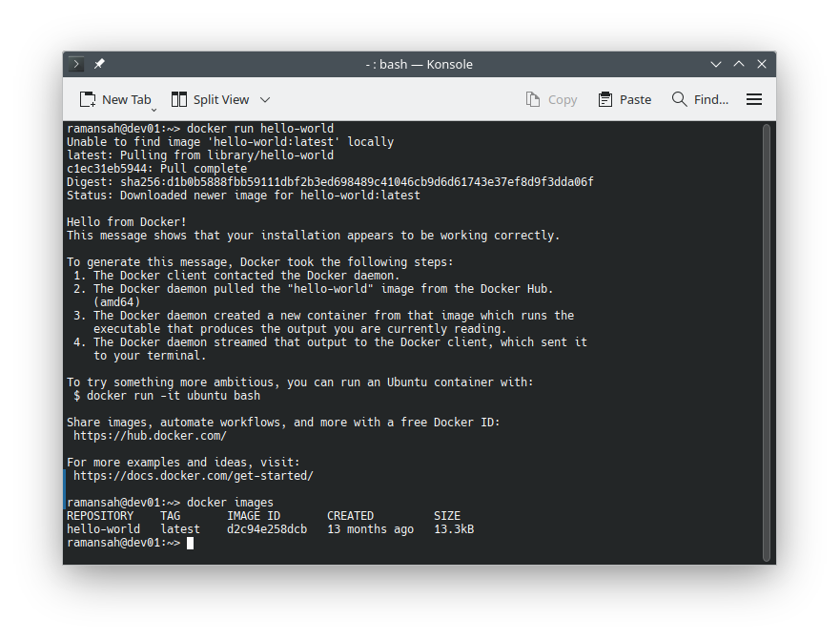The height and width of the screenshot is (640, 840).
Task: Open a New Tab in Konsole
Action: (115, 100)
